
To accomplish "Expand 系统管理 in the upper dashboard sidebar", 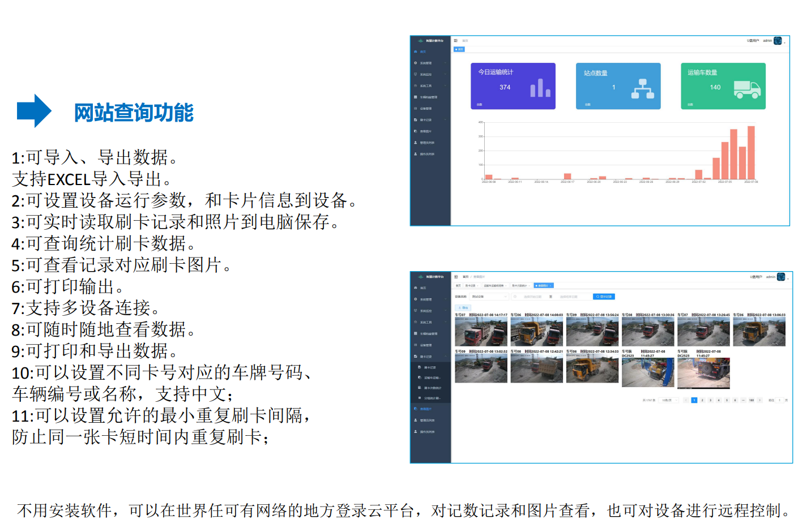I will pyautogui.click(x=430, y=63).
